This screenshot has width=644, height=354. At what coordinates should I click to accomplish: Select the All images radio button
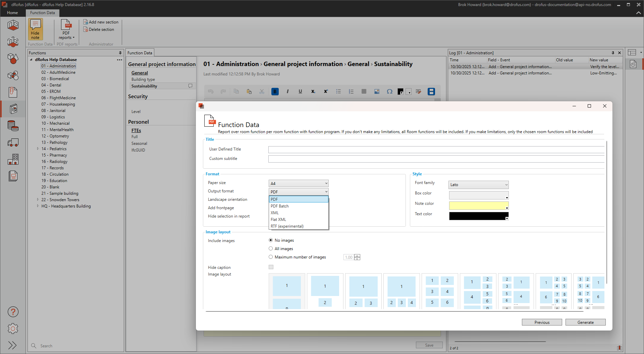[271, 249]
